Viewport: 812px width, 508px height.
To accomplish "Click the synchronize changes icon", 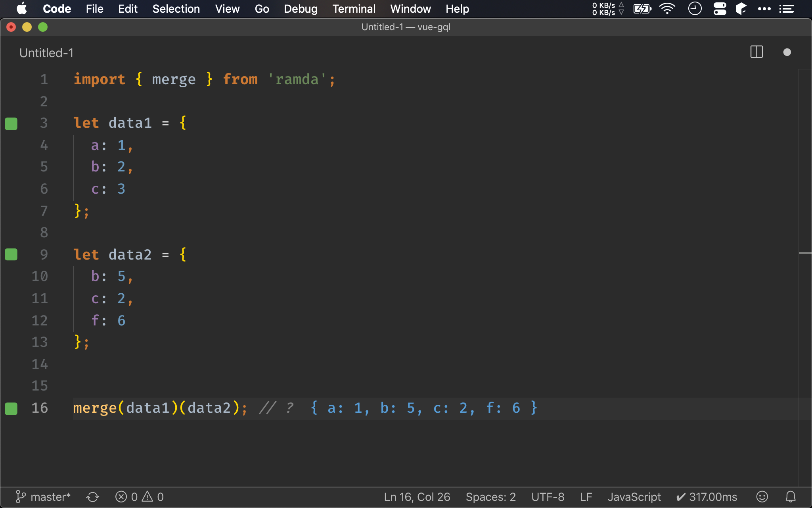I will 93,497.
